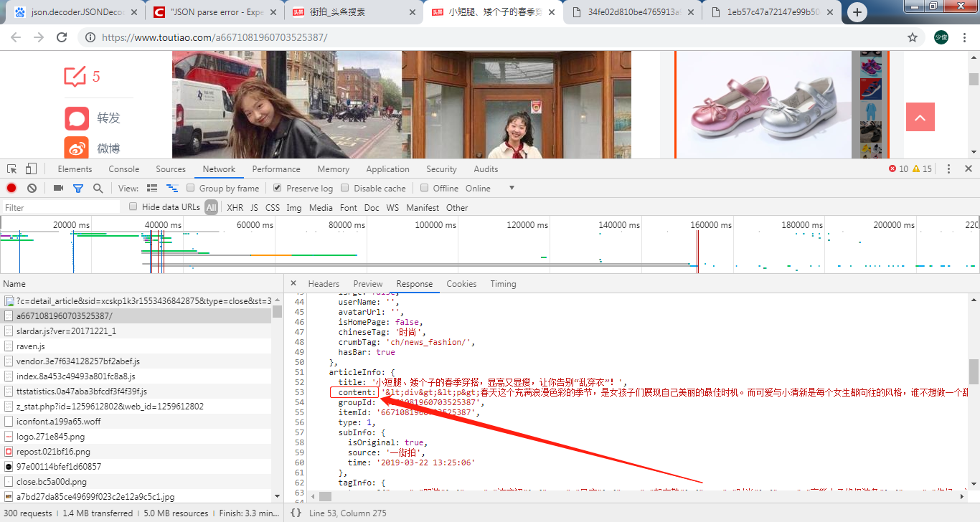Enable Group by frame checkbox
Image resolution: width=980 pixels, height=522 pixels.
(191, 188)
